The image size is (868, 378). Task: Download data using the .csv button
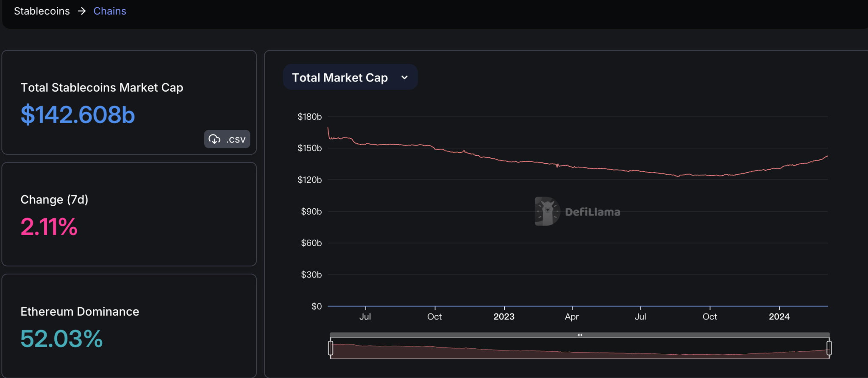[x=227, y=139]
